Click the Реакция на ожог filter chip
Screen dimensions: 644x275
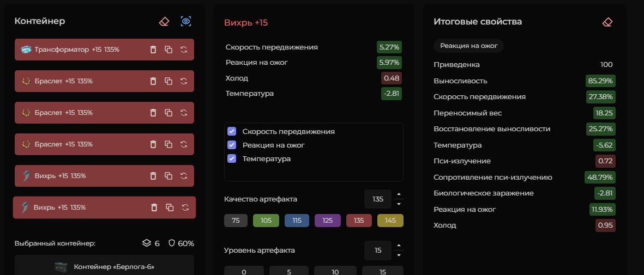468,46
